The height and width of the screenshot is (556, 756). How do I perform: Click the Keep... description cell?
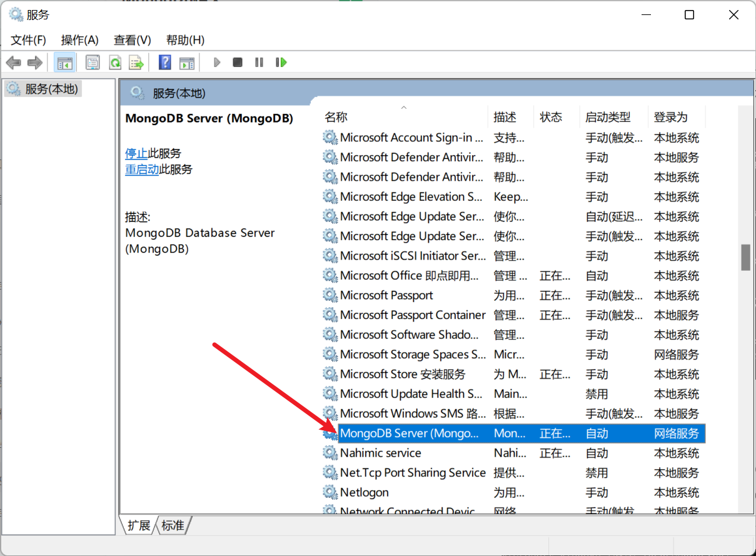tap(511, 197)
